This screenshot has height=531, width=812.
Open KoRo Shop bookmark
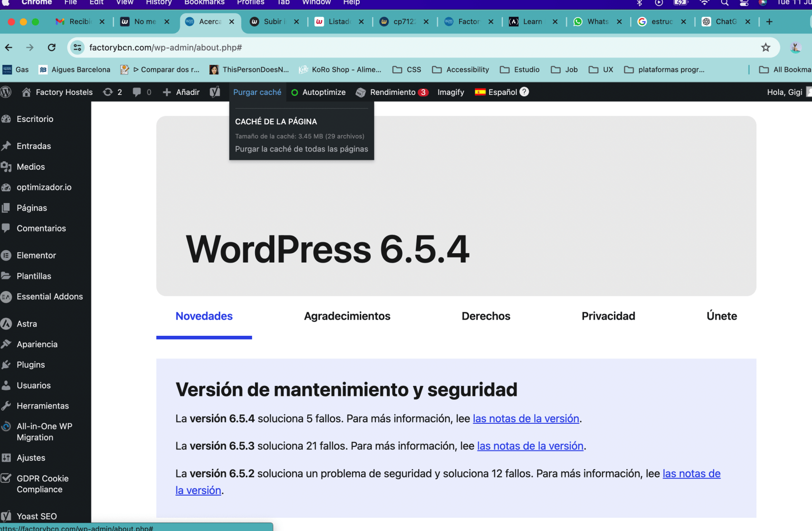(340, 69)
